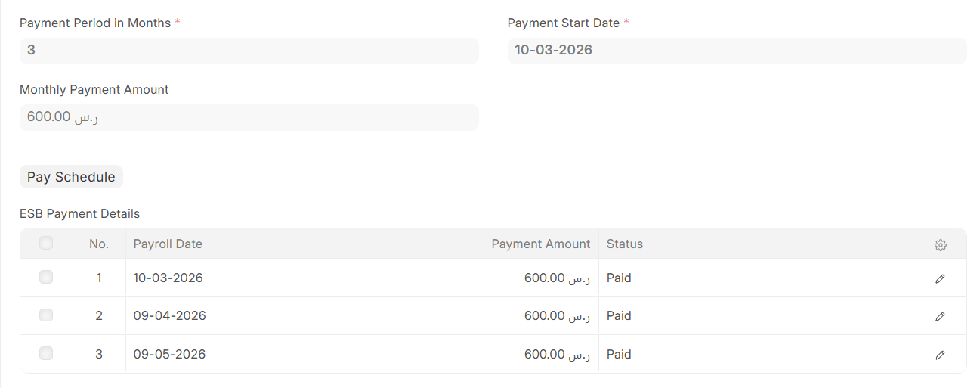Screen dimensions: 980x388
Task: Focus Payment Period in Months field
Action: (x=249, y=51)
